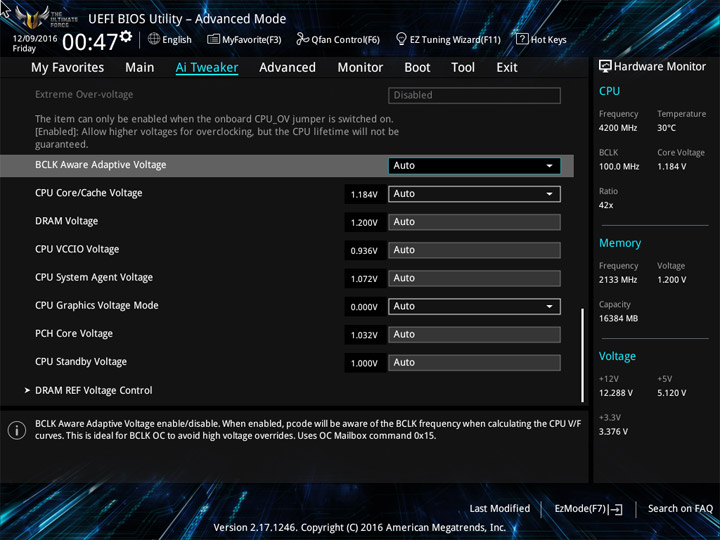Select the BCLK Aware Adaptive Voltage label
The image size is (720, 540).
click(x=101, y=165)
